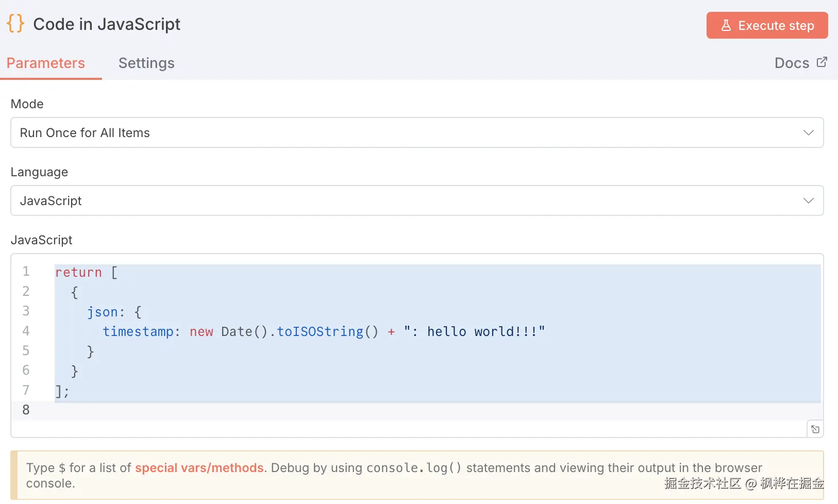Switch to the Settings tab
The width and height of the screenshot is (838, 504).
(146, 63)
